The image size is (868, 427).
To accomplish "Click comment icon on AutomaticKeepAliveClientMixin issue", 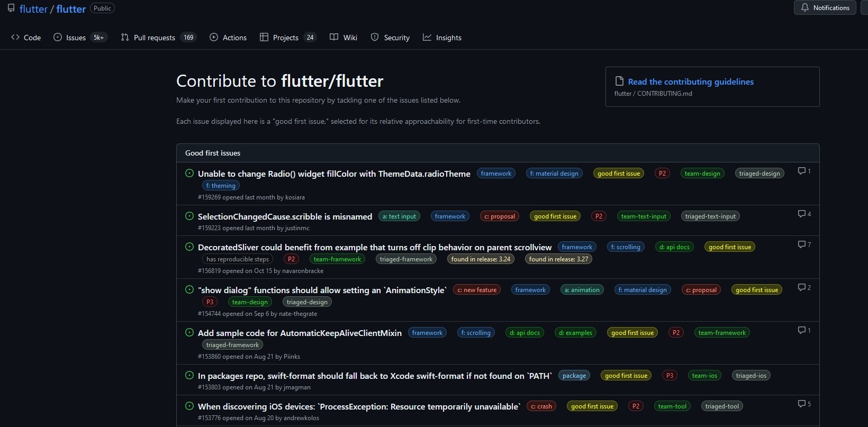I will click(x=802, y=330).
